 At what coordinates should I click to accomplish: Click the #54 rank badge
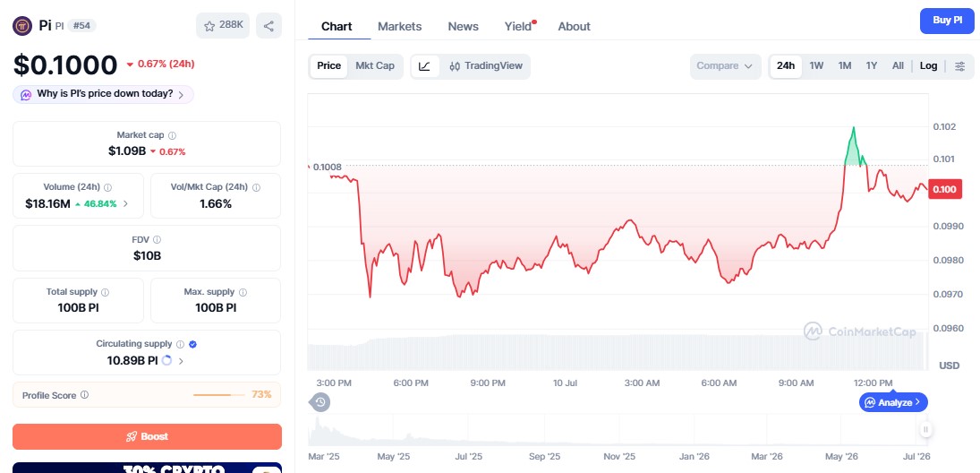tap(81, 26)
